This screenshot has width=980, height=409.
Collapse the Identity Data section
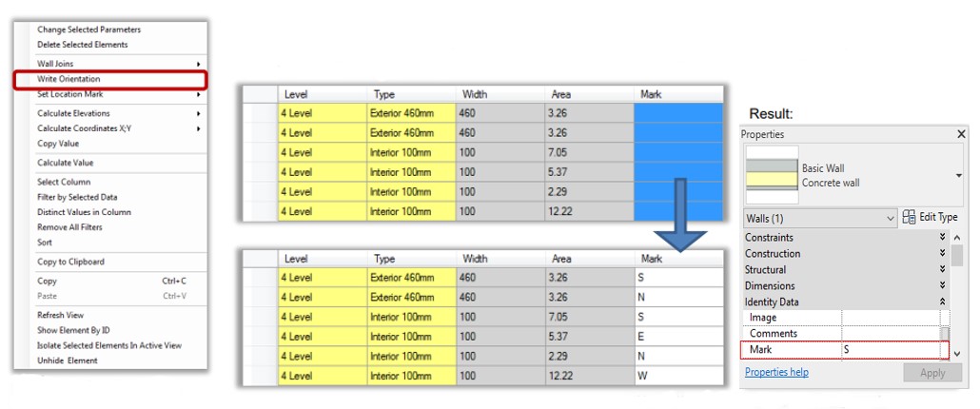point(942,302)
